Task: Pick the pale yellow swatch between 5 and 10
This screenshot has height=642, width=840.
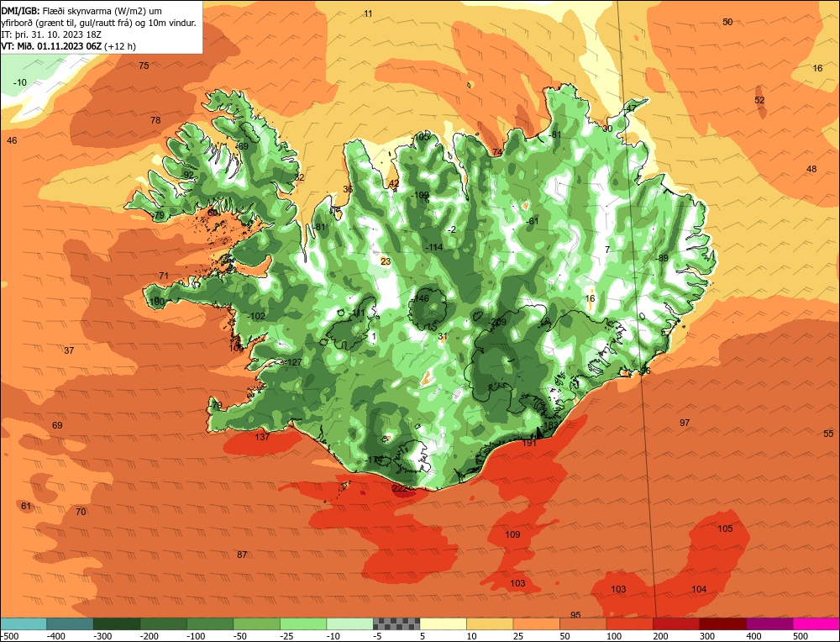Action: coord(443,624)
